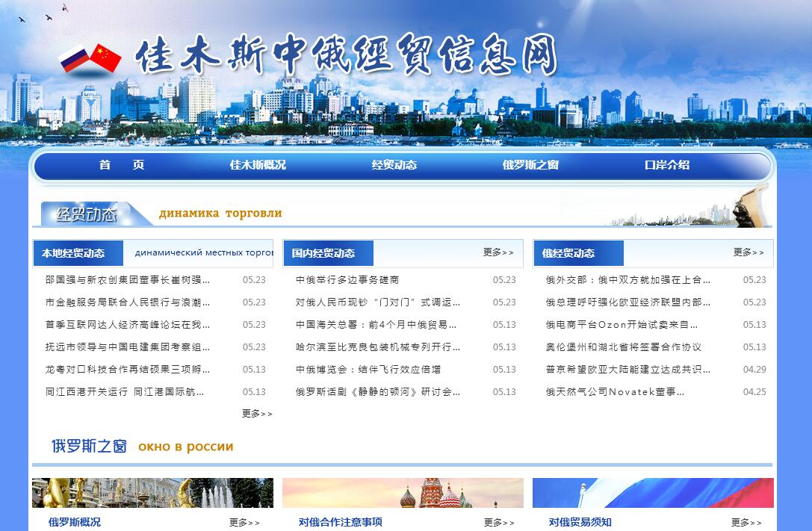This screenshot has height=531, width=812.
Task: Go to 佳木斯概况 navigation item
Action: click(258, 165)
